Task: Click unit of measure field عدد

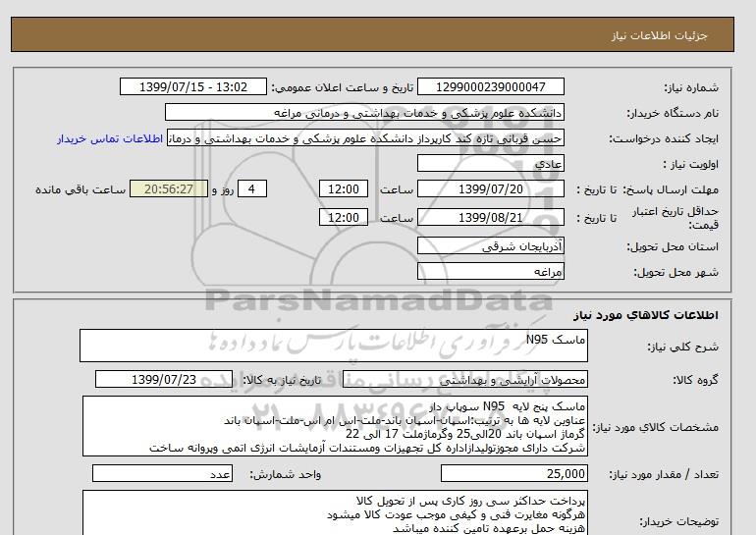Action: click(x=162, y=474)
